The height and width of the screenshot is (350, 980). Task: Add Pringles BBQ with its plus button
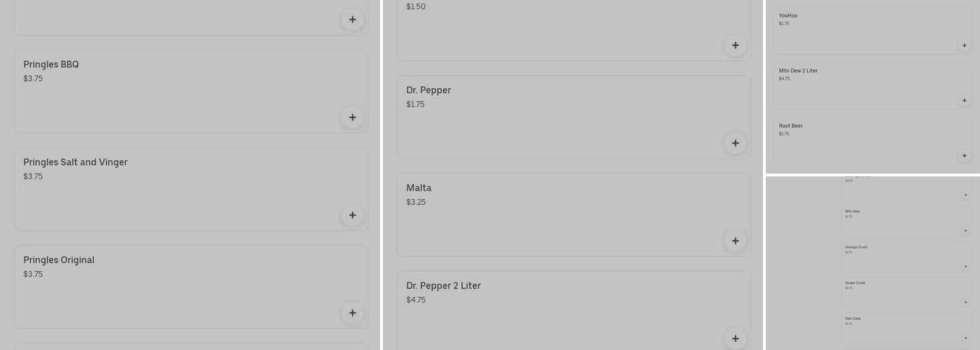click(352, 118)
